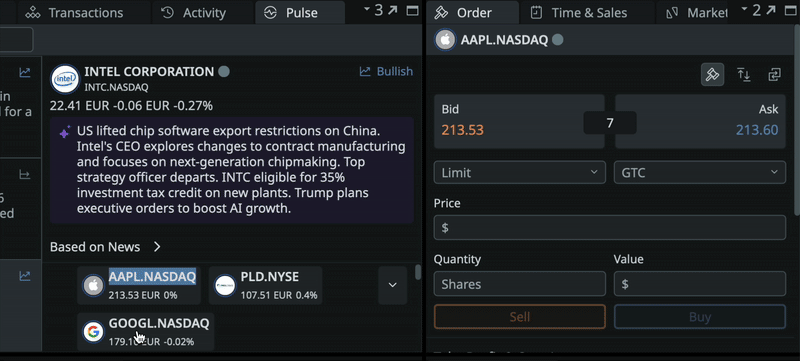
Task: Click the AI sparkle icon in news summary
Action: click(65, 134)
